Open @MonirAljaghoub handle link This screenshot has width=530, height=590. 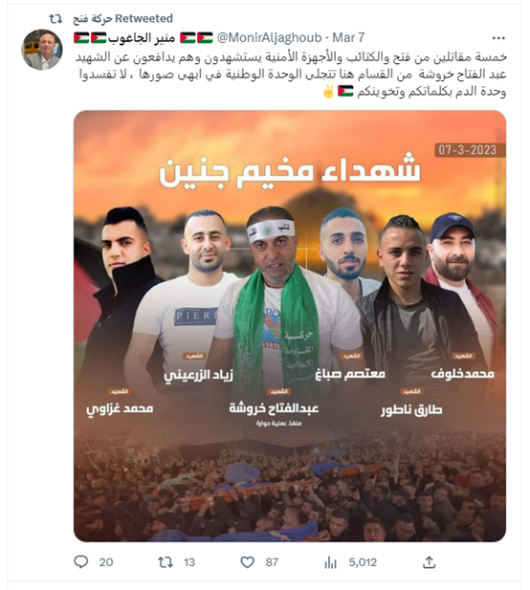269,38
